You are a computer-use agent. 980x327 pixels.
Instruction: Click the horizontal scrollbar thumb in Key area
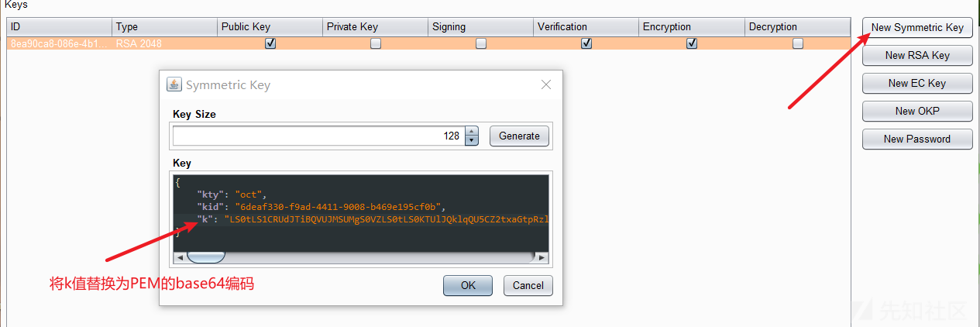pyautogui.click(x=205, y=257)
